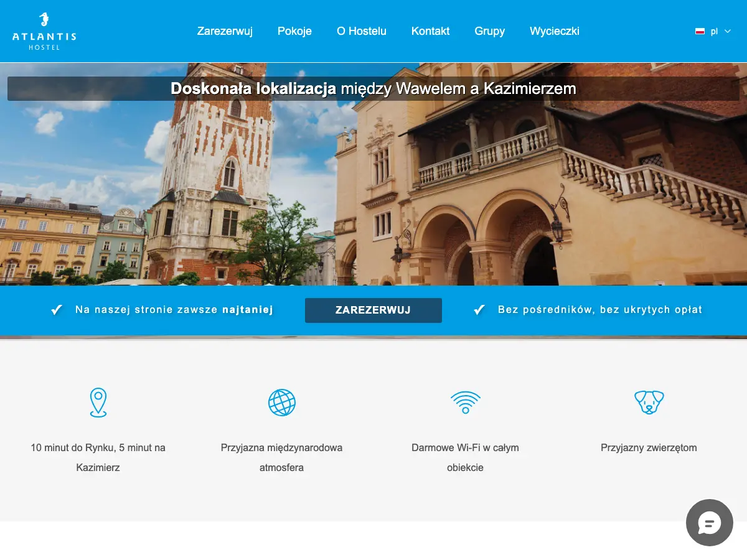Click the map pin location icon
This screenshot has height=560, width=747.
(98, 403)
